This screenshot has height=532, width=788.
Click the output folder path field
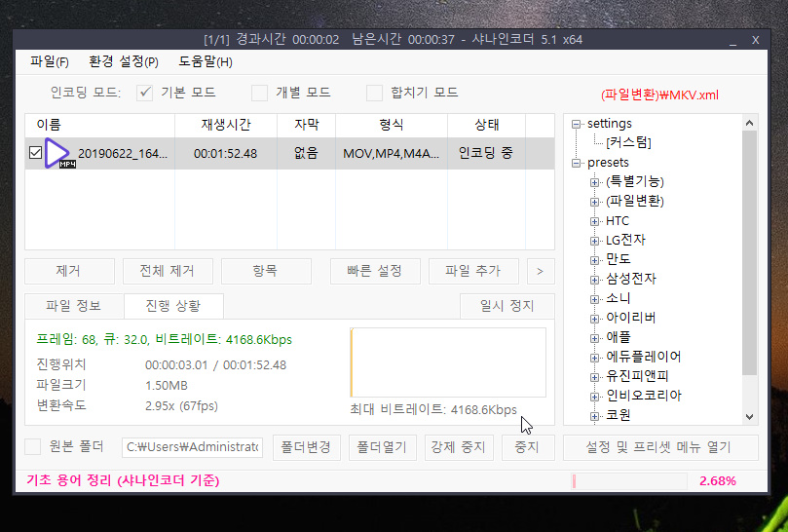(192, 447)
